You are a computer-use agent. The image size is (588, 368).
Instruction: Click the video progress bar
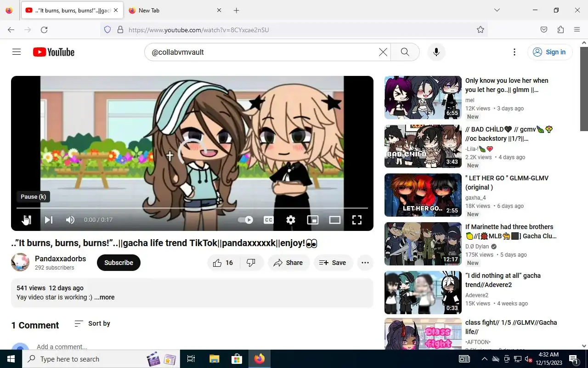192,208
